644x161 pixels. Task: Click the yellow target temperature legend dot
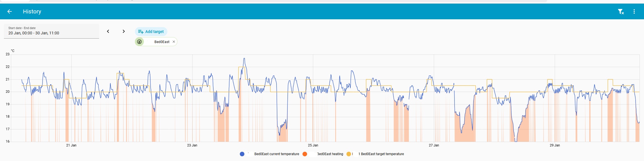click(349, 154)
